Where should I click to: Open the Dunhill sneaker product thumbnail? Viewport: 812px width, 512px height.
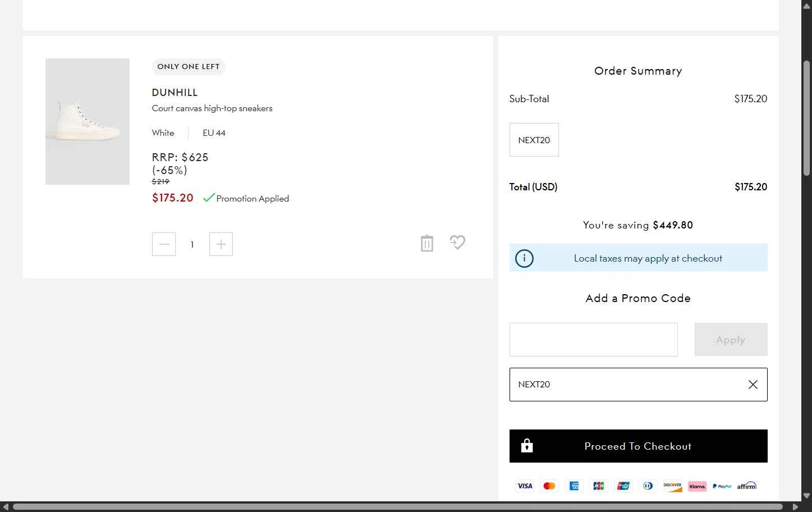click(x=88, y=121)
